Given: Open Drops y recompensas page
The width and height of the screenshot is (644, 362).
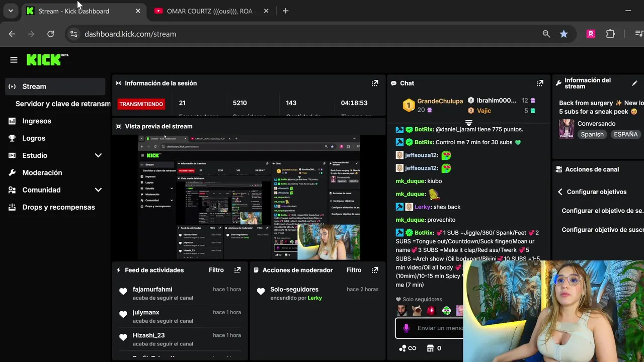Looking at the screenshot, I should tap(58, 207).
